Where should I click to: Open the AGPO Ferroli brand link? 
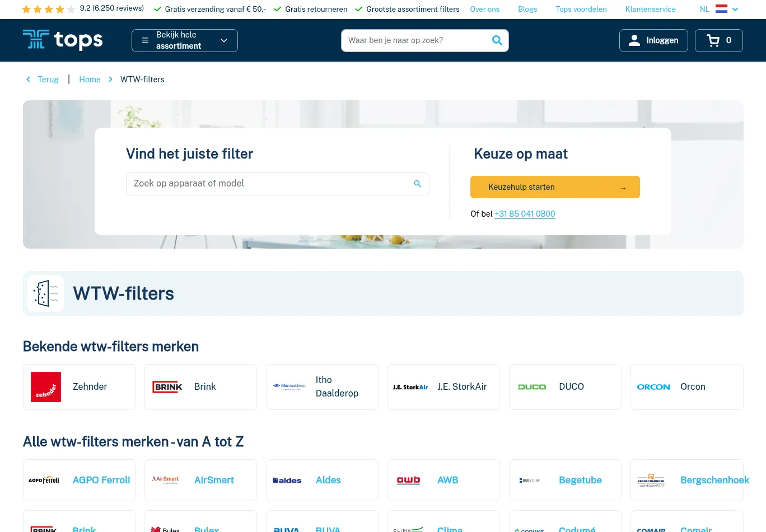101,480
